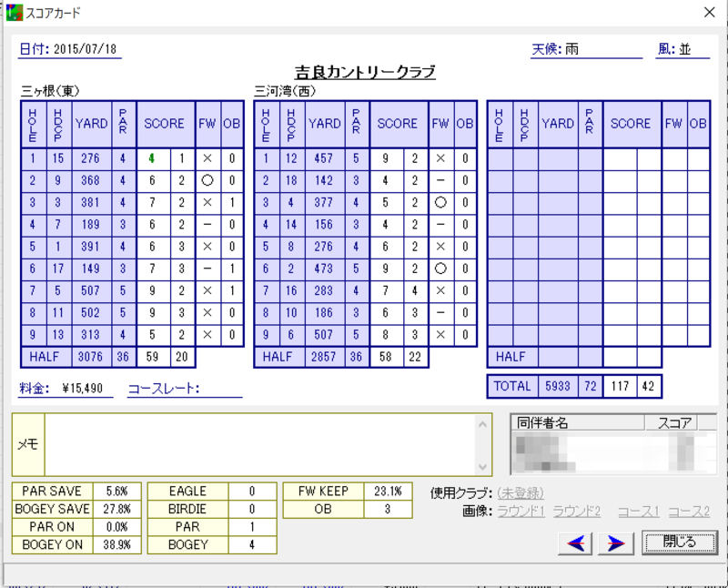This screenshot has height=588, width=728.
Task: Click the EAGLE count label
Action: point(188,492)
